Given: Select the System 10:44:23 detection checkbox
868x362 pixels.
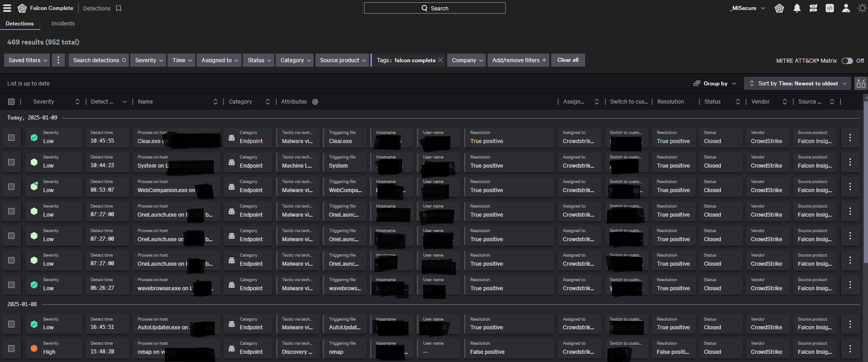Looking at the screenshot, I should 11,162.
